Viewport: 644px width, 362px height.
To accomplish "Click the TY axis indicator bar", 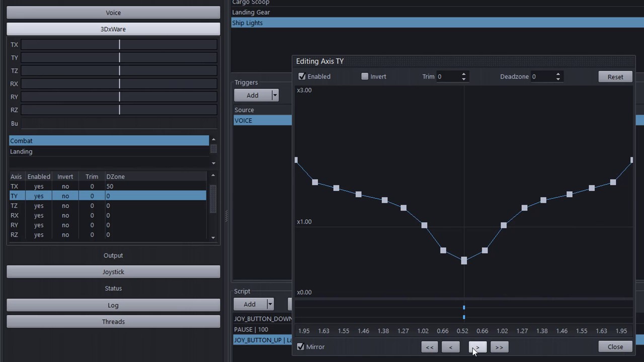I will pyautogui.click(x=119, y=58).
